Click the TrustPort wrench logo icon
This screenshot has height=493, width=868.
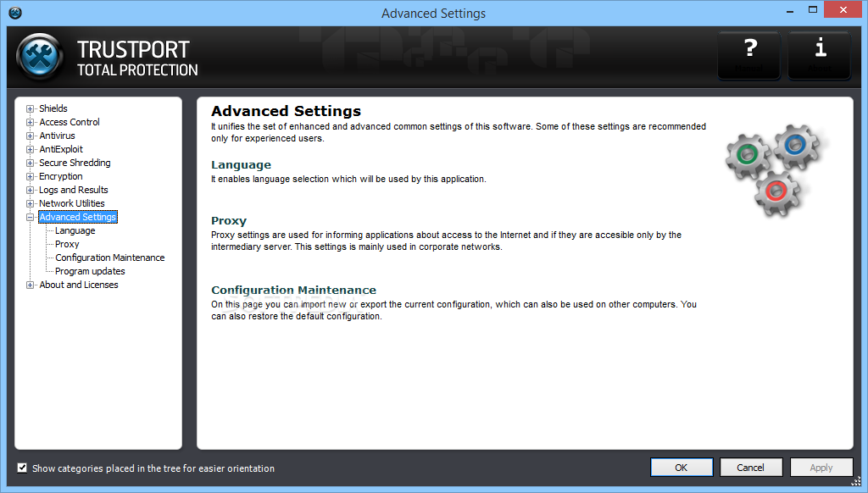(40, 57)
